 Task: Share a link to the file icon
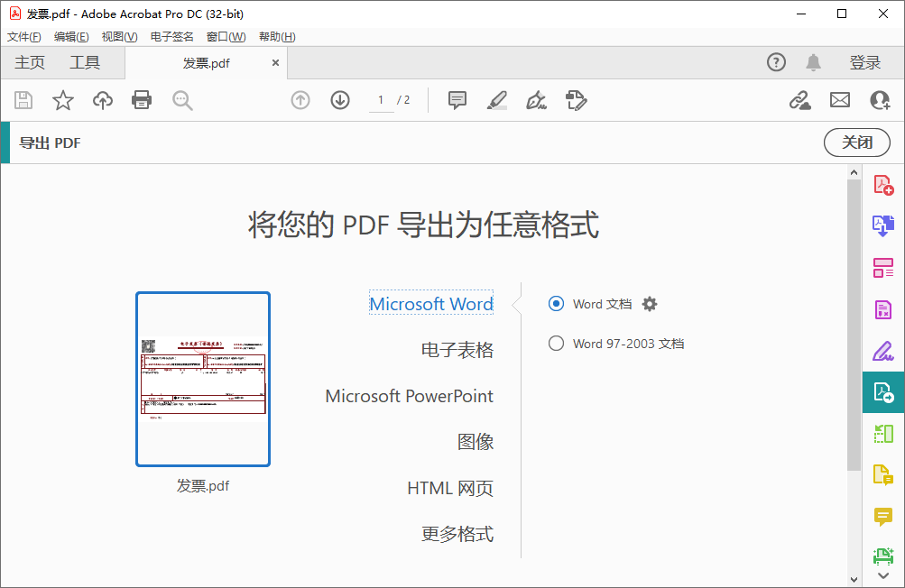pos(800,100)
